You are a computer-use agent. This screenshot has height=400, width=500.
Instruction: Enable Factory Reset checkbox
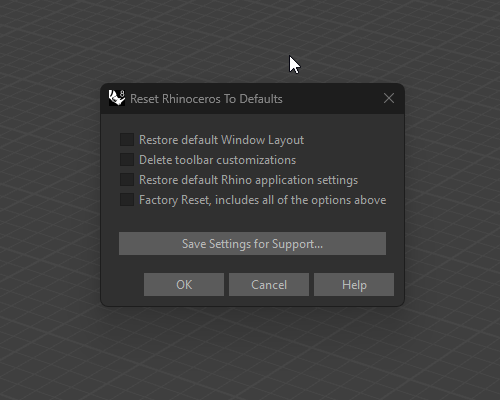coord(127,200)
